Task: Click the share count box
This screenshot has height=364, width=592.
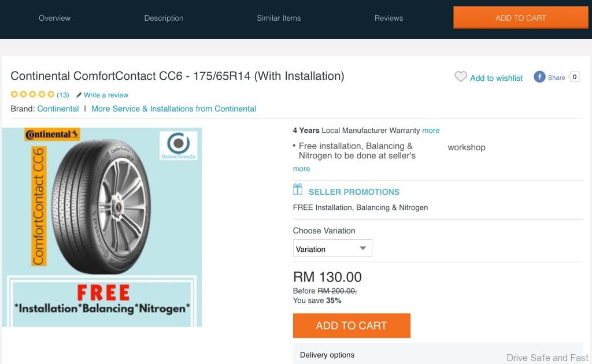Action: pyautogui.click(x=575, y=77)
